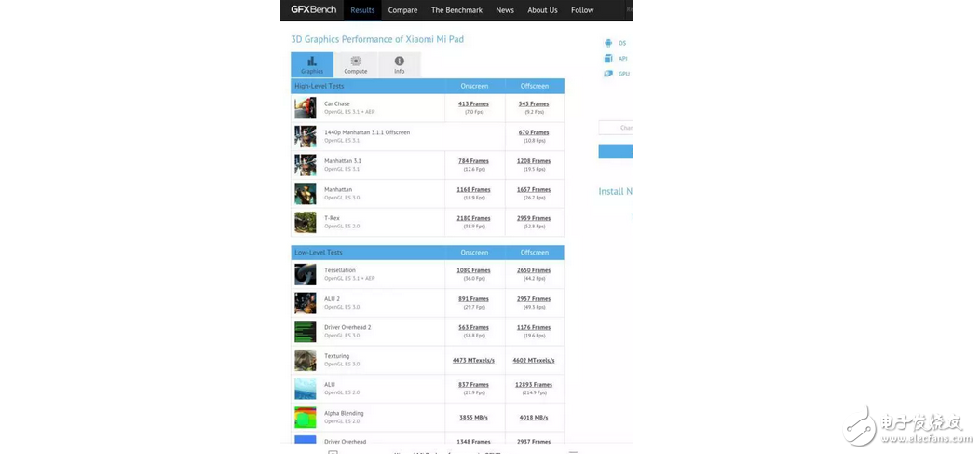Viewport: 980px width, 454px height.
Task: Open Texturing onscreen 4473 MTexels/s result
Action: (x=473, y=361)
